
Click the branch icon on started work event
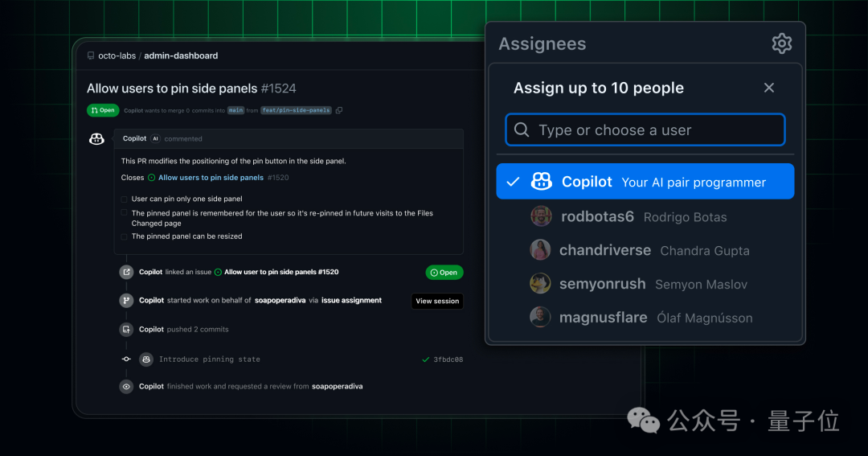pyautogui.click(x=126, y=300)
